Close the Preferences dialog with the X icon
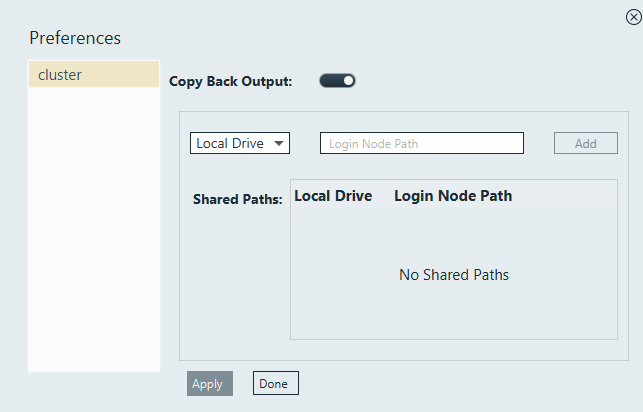643x412 pixels. (632, 15)
